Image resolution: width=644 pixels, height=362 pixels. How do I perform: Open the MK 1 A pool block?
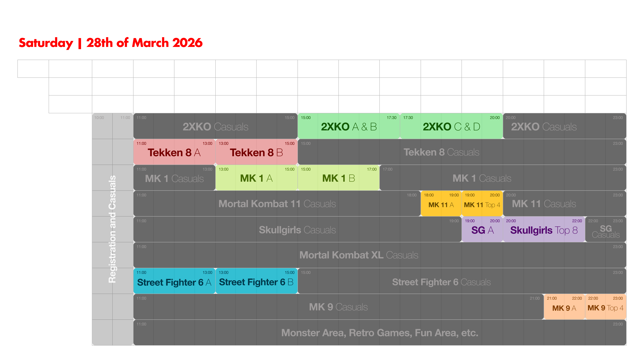[x=256, y=178]
